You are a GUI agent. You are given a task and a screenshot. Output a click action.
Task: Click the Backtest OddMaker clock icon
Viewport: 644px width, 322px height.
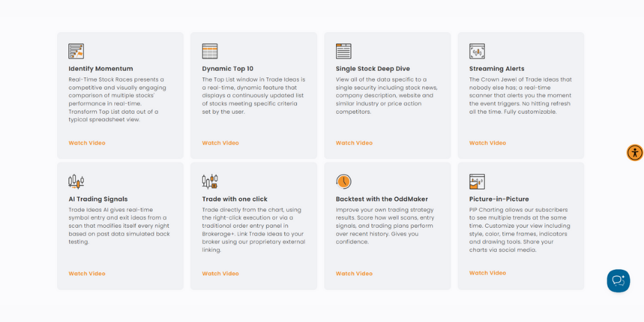point(344,181)
